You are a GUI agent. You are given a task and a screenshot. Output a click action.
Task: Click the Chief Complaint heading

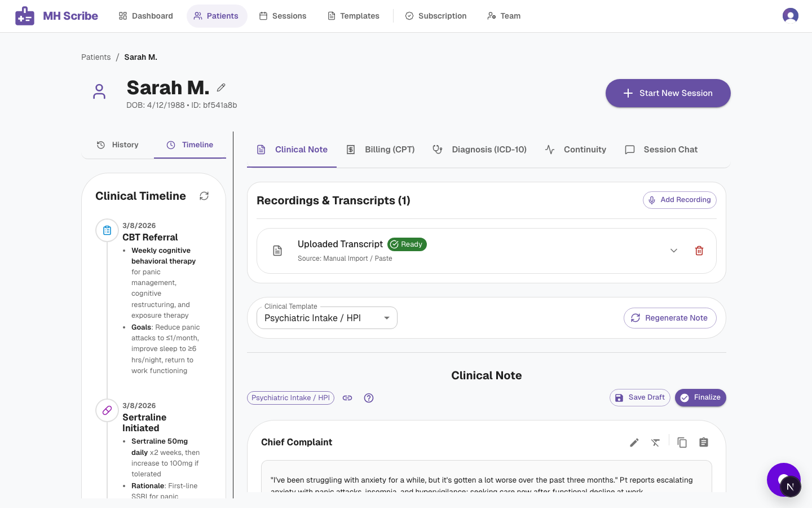point(297,442)
